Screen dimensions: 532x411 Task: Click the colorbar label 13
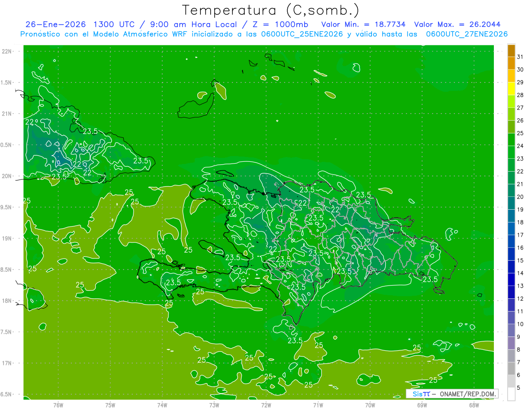(520, 286)
